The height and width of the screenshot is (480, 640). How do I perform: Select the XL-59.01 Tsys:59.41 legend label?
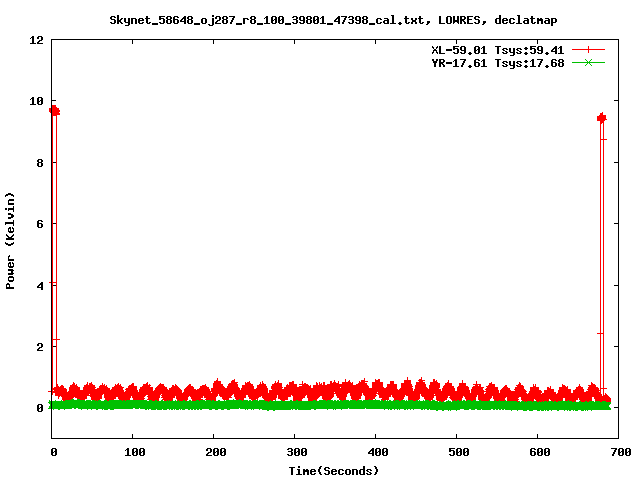(498, 50)
